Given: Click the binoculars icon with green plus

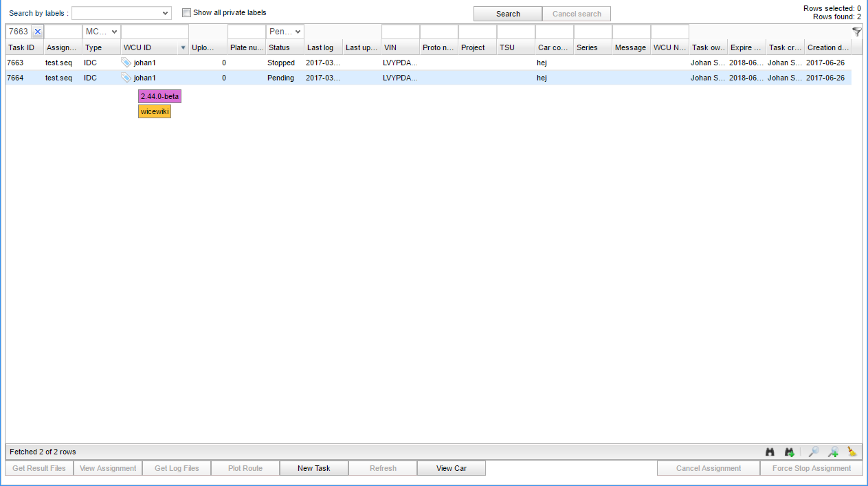Looking at the screenshot, I should coord(789,452).
